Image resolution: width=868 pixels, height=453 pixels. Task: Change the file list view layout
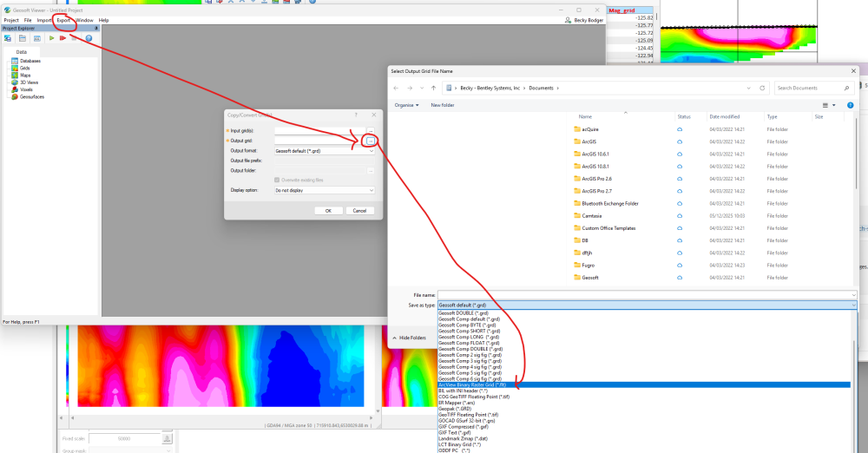[x=825, y=105]
